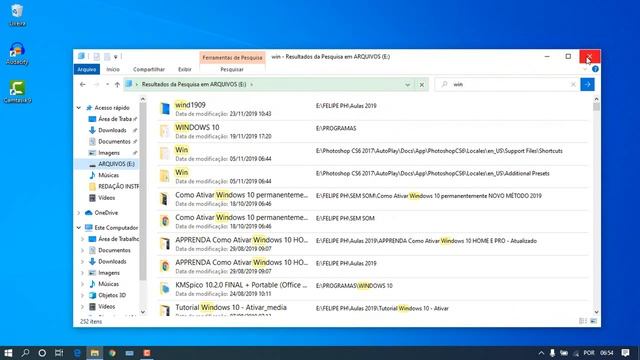Viewport: 640px width, 360px height.
Task: Expand the OneDrive tree node
Action: 79,213
